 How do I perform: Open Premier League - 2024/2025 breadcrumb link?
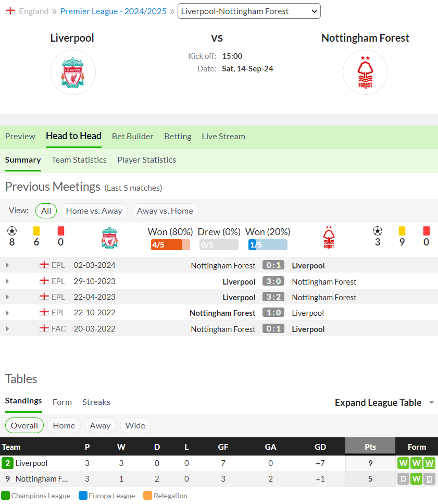pyautogui.click(x=114, y=11)
